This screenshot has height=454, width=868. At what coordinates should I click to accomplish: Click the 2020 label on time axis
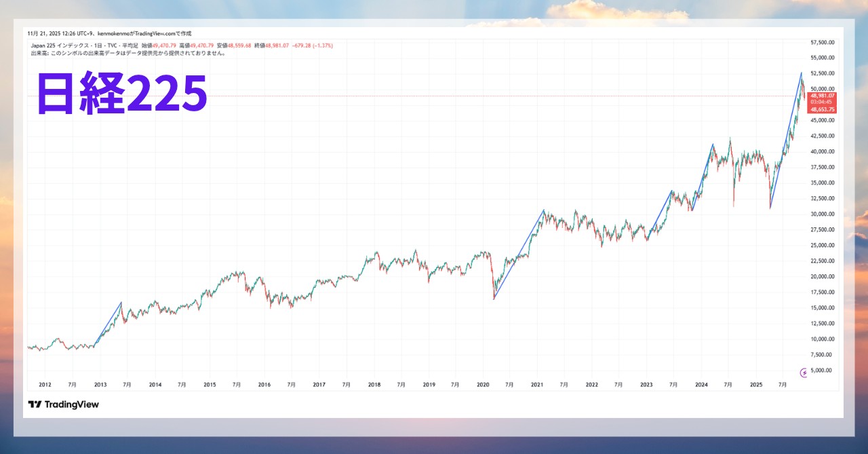[483, 385]
